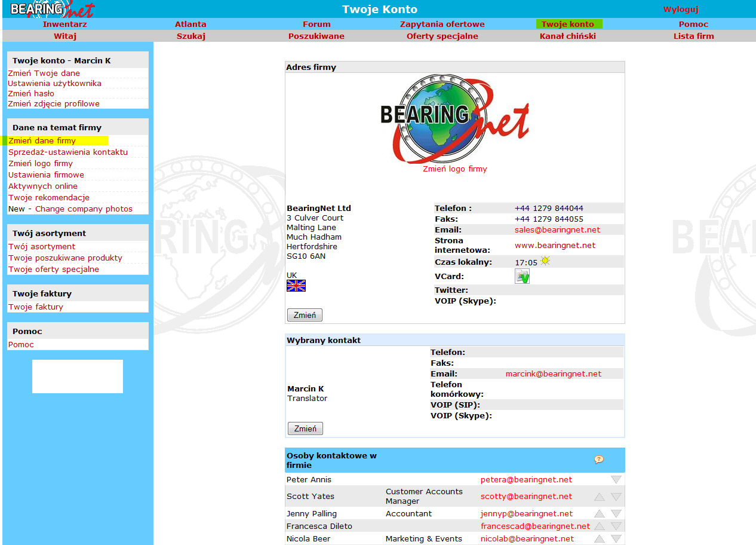
Task: Open Kanał chiński submenu item
Action: (568, 36)
